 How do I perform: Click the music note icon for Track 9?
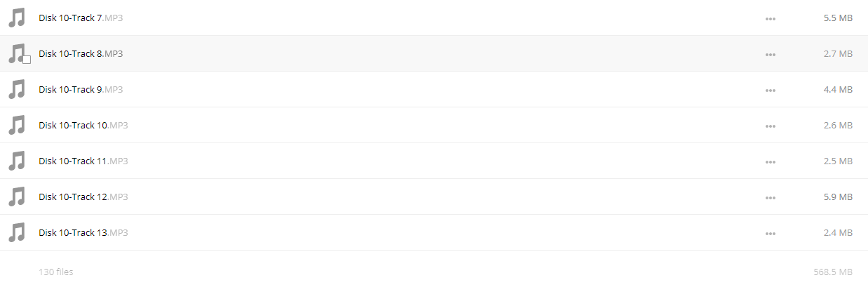17,90
